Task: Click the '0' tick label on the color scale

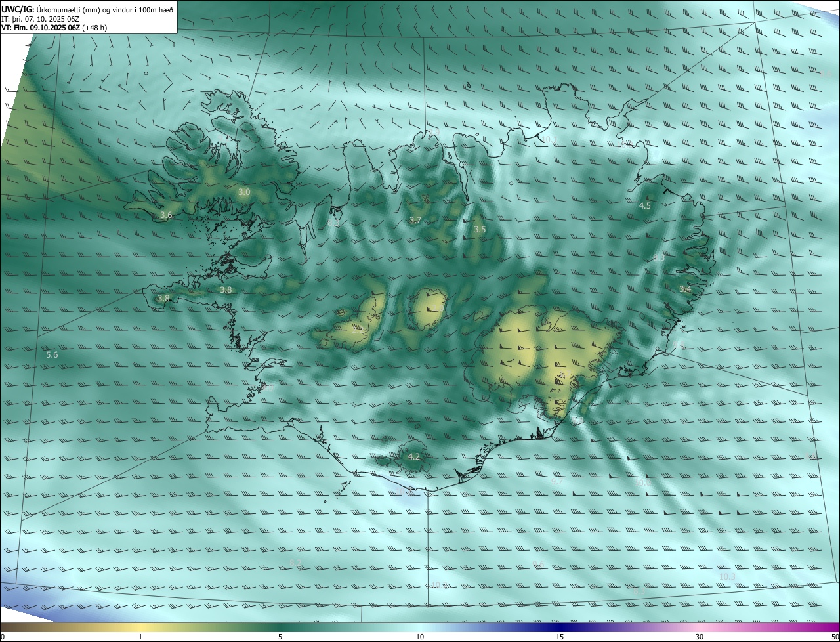Action: (x=3, y=637)
